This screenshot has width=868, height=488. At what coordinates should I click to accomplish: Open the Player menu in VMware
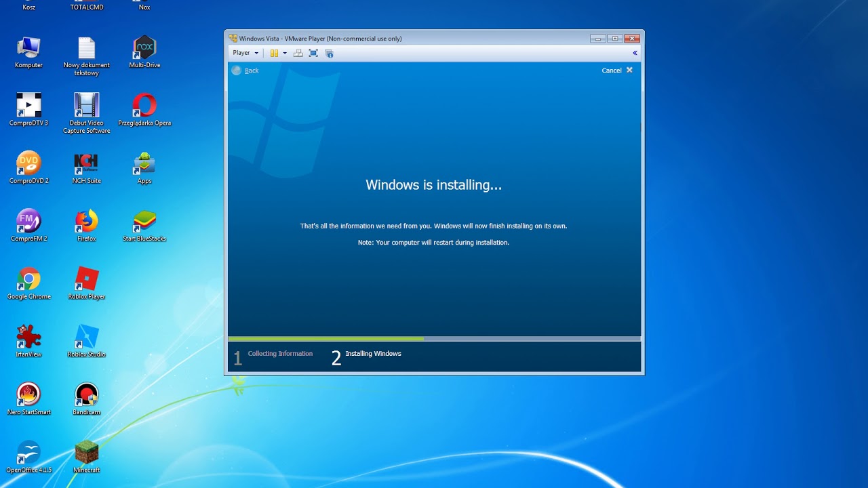pos(245,53)
